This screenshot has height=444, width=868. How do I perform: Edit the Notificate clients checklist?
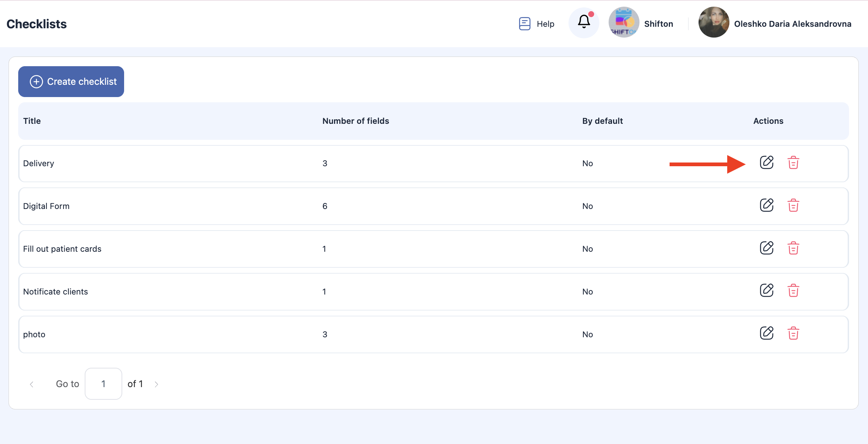pyautogui.click(x=767, y=290)
